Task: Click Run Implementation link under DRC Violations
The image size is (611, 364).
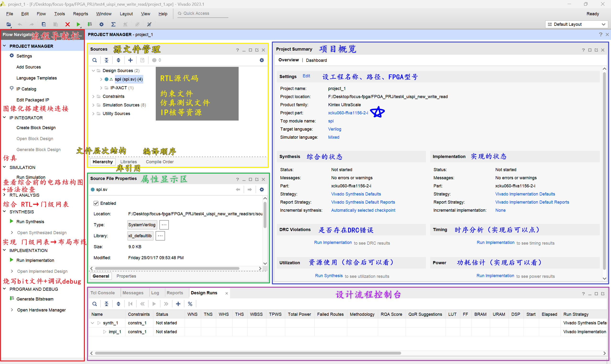Action: pos(333,243)
